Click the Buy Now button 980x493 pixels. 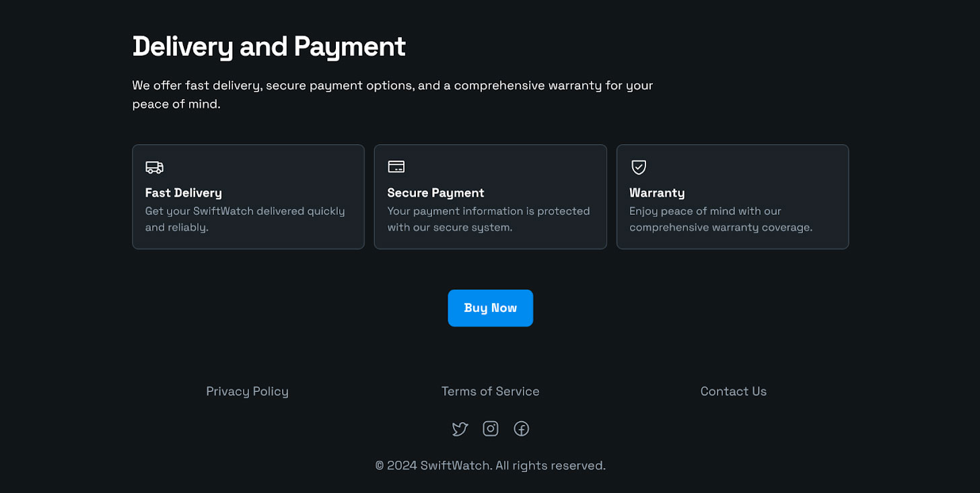click(x=491, y=308)
